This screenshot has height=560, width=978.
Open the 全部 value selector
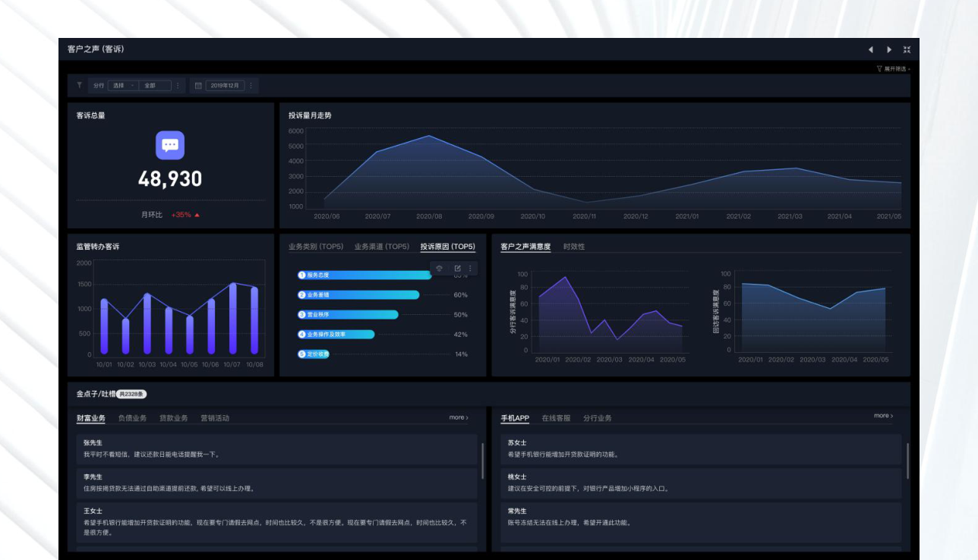155,86
